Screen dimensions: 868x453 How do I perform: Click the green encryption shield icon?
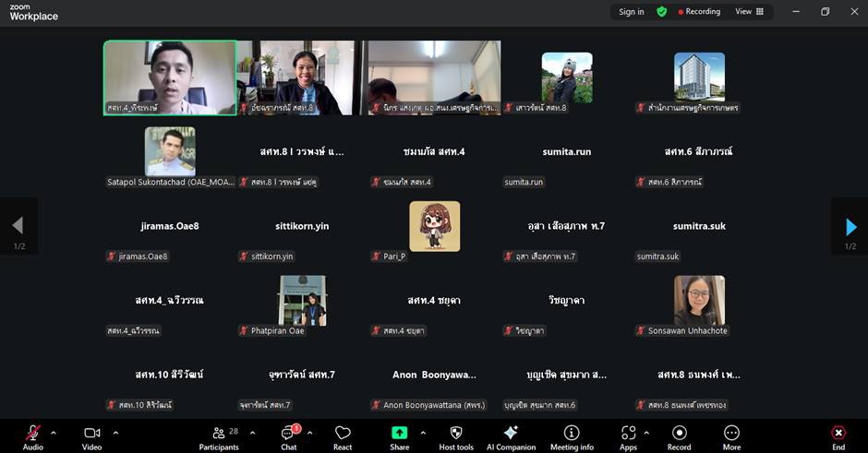661,12
